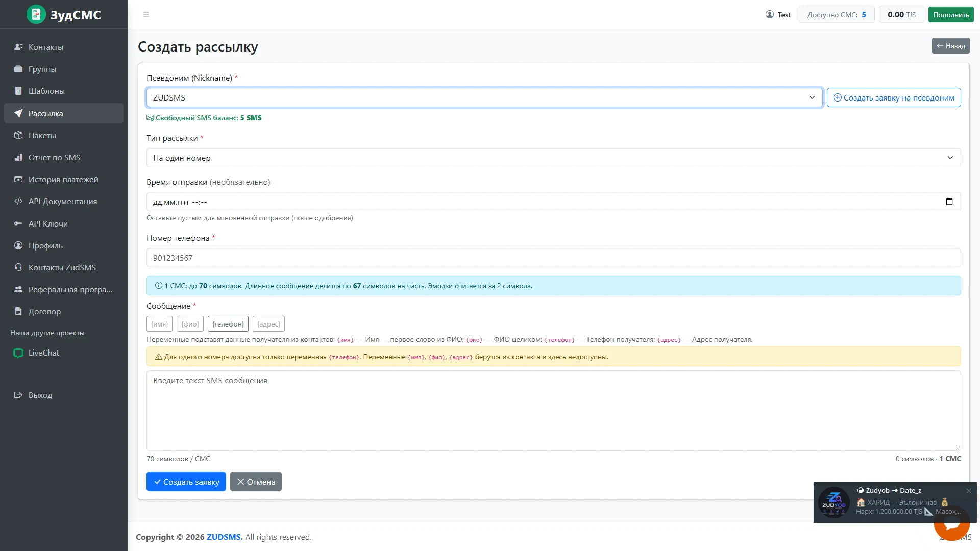Click the Пополнить balance button
Screen dimensions: 980x551
pos(951,14)
